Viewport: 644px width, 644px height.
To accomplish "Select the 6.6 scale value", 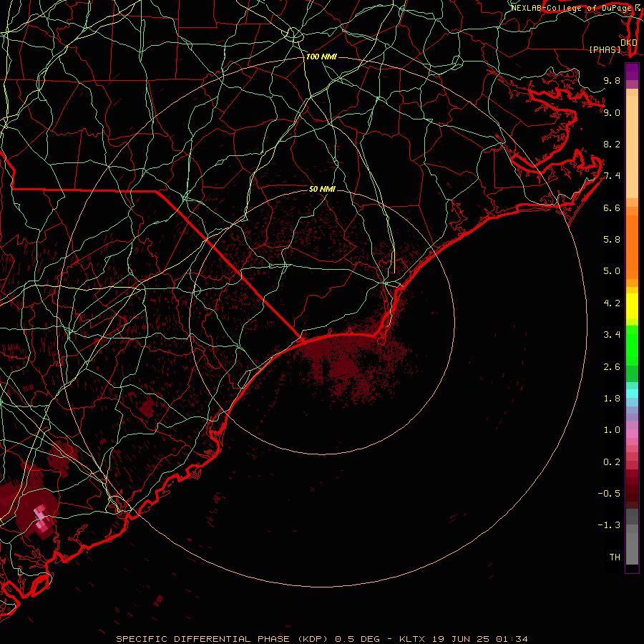I will point(612,208).
